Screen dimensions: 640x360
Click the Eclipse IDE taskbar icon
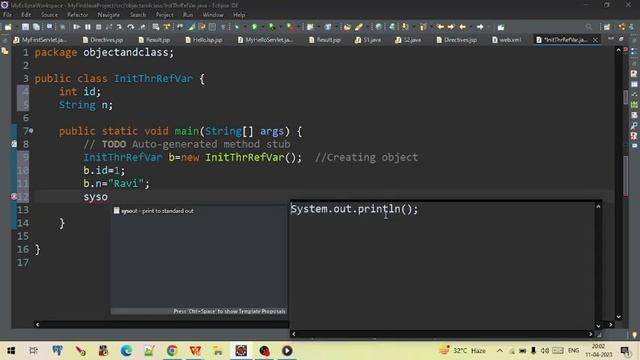[241, 351]
